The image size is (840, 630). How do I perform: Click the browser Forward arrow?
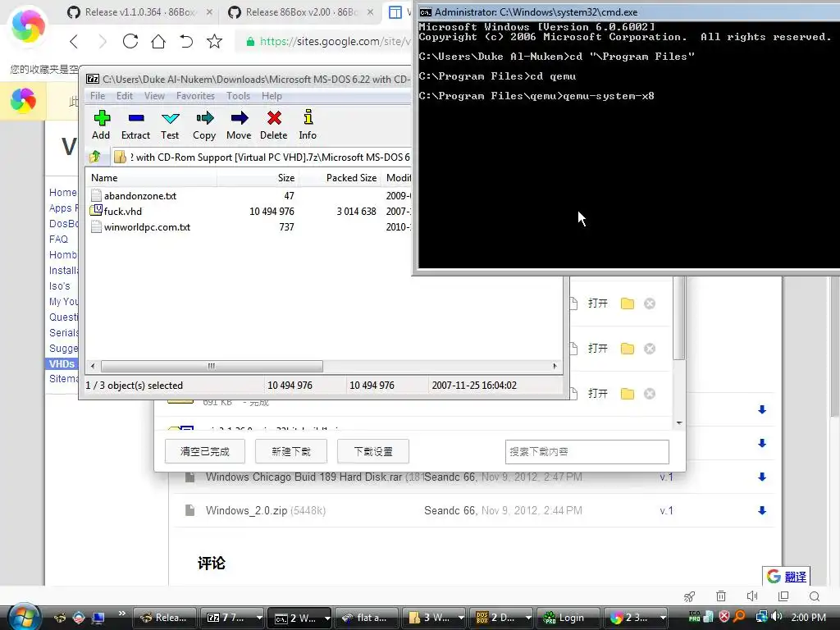pos(102,41)
